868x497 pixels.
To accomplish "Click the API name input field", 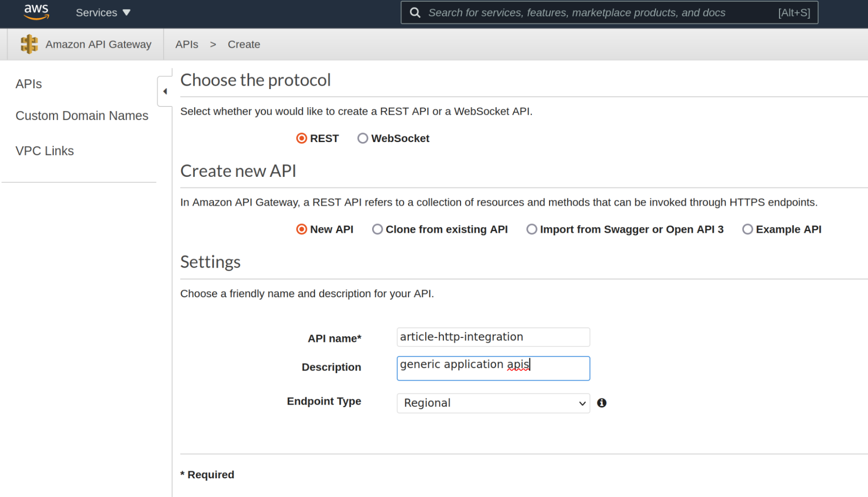I will coord(493,337).
